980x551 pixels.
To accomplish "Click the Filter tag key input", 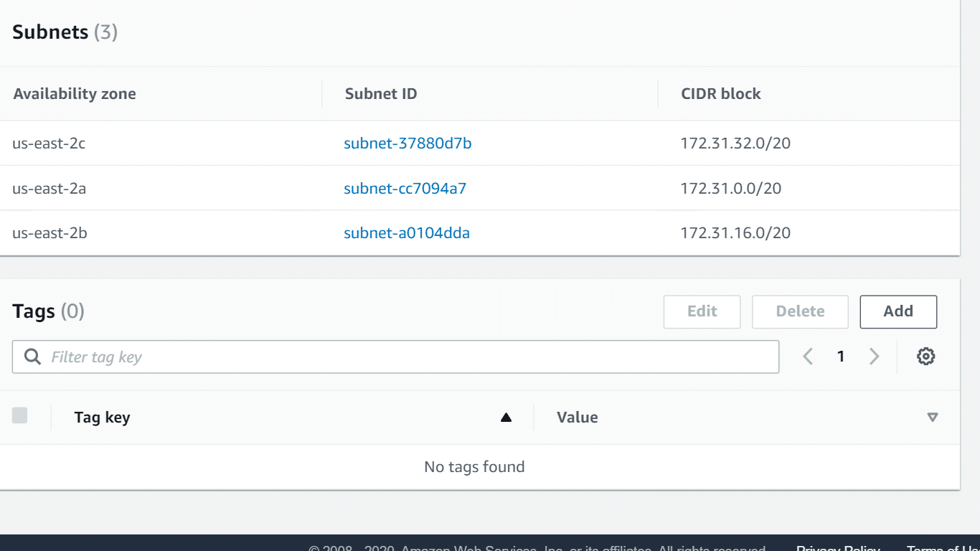I will click(287, 356).
